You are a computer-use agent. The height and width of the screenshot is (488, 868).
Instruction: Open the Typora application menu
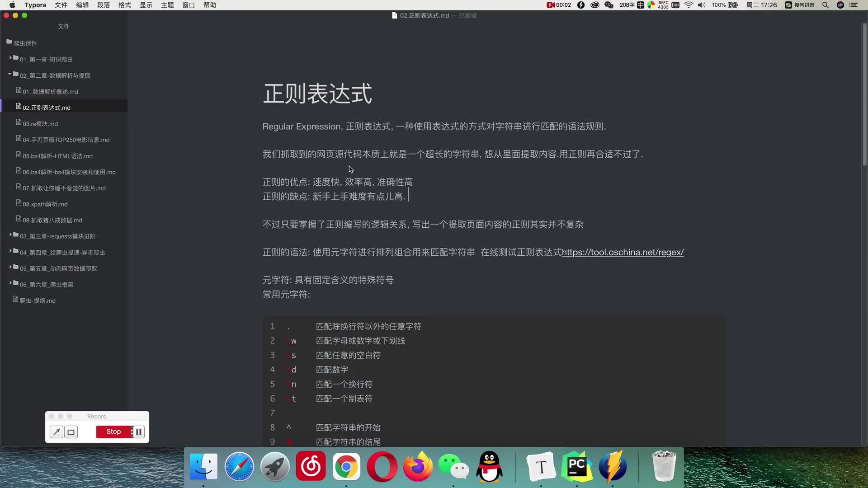[x=35, y=5]
